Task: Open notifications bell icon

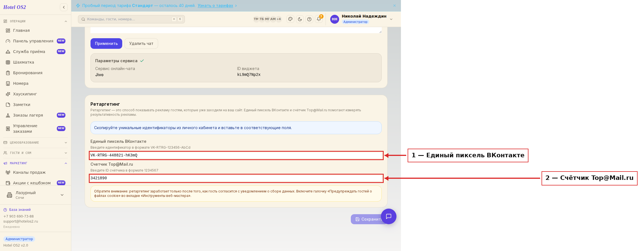Action: point(319,19)
